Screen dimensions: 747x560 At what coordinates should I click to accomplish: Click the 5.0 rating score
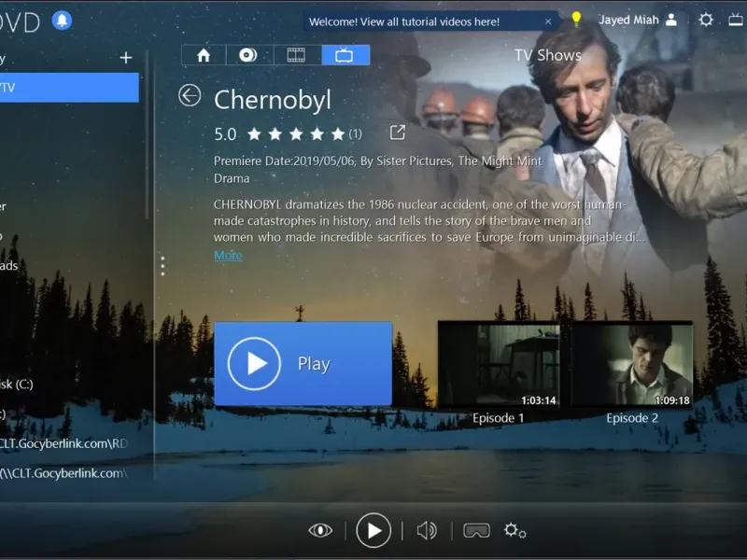tap(225, 134)
